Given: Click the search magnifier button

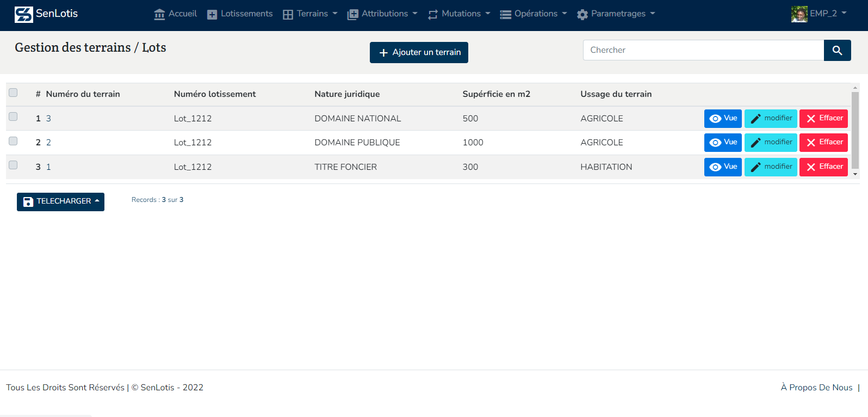Looking at the screenshot, I should (x=837, y=51).
